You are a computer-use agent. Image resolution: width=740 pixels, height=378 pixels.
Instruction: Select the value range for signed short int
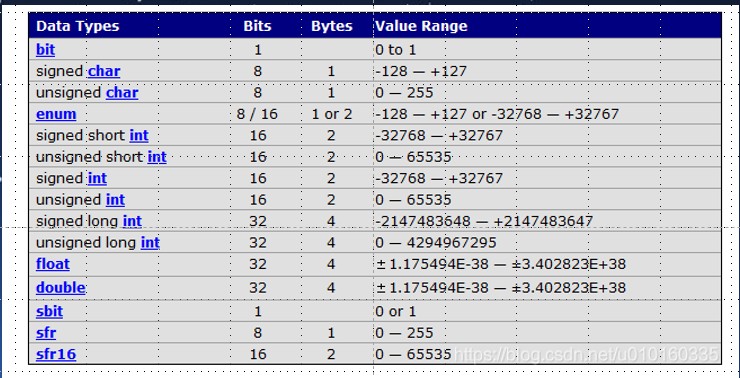[x=439, y=135]
